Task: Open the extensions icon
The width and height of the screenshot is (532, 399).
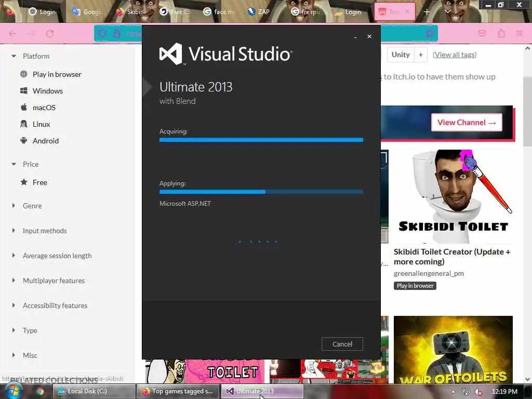Action: [501, 33]
